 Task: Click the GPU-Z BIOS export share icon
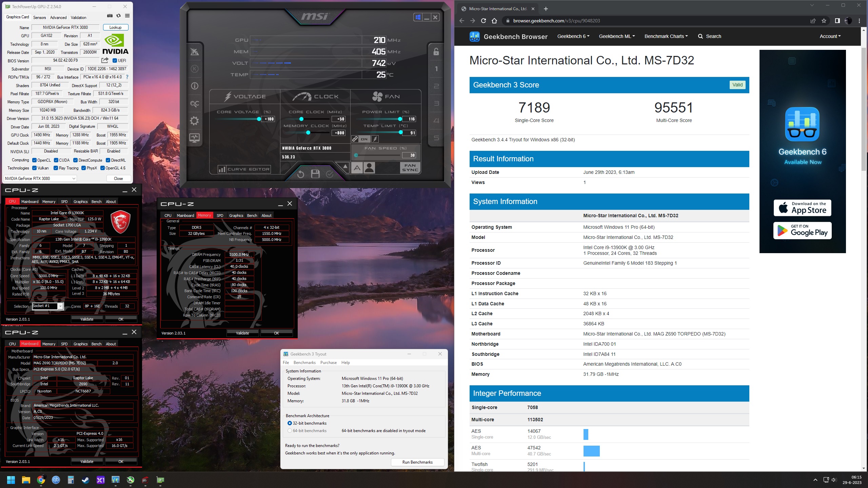tap(105, 60)
